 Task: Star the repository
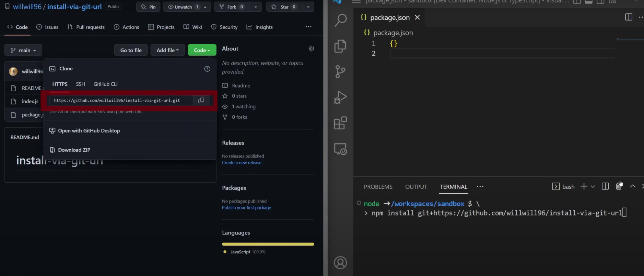[284, 7]
